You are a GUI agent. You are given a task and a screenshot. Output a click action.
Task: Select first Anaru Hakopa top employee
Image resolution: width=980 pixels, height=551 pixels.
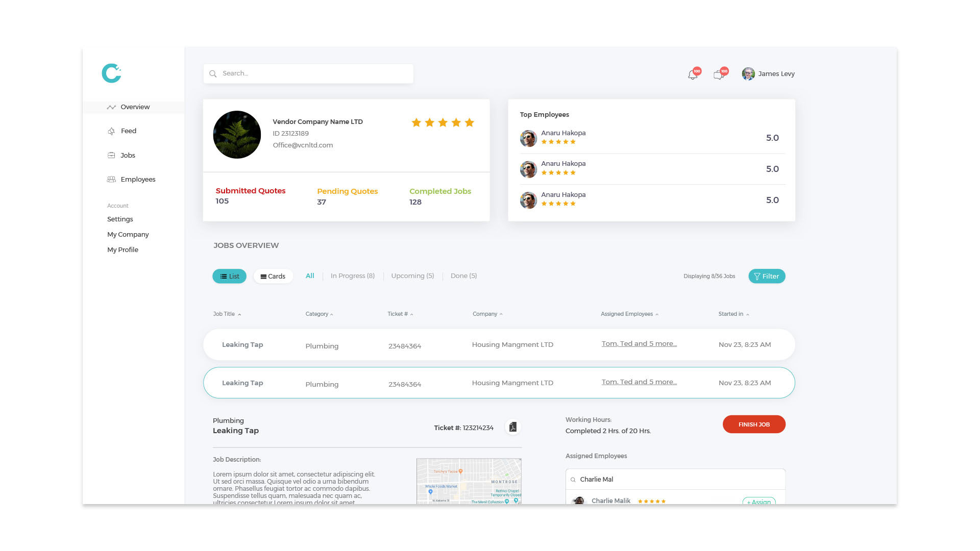[x=652, y=138]
